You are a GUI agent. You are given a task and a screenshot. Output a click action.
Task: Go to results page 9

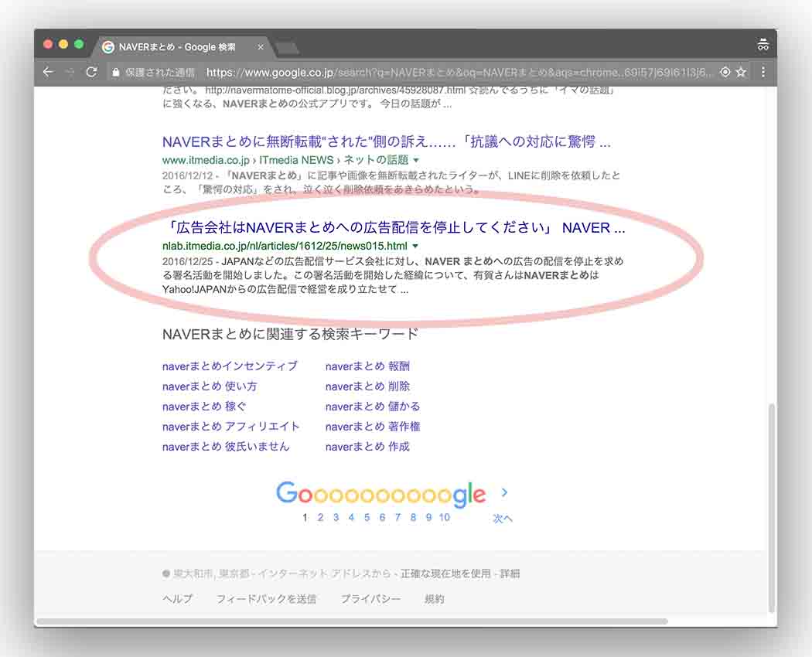(x=428, y=517)
